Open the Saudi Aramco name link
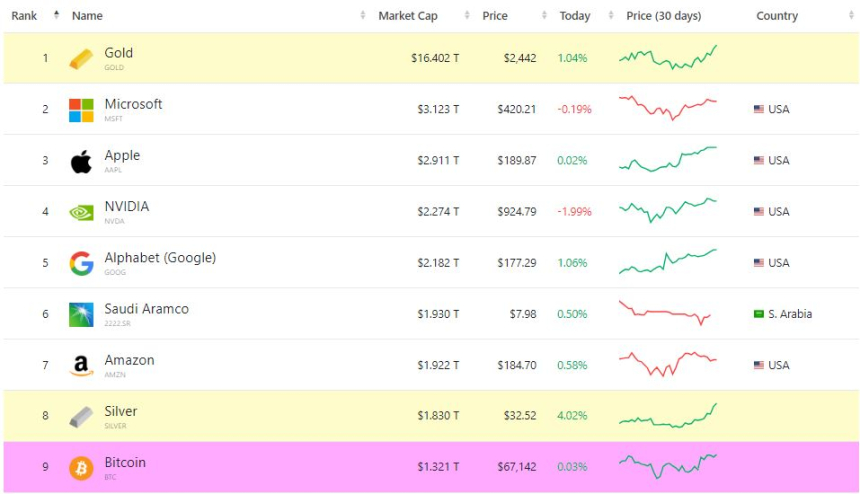The width and height of the screenshot is (860, 494). pos(146,309)
